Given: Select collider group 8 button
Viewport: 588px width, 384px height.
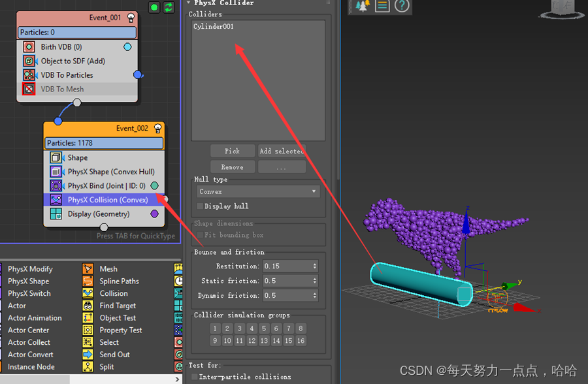Looking at the screenshot, I should point(301,328).
